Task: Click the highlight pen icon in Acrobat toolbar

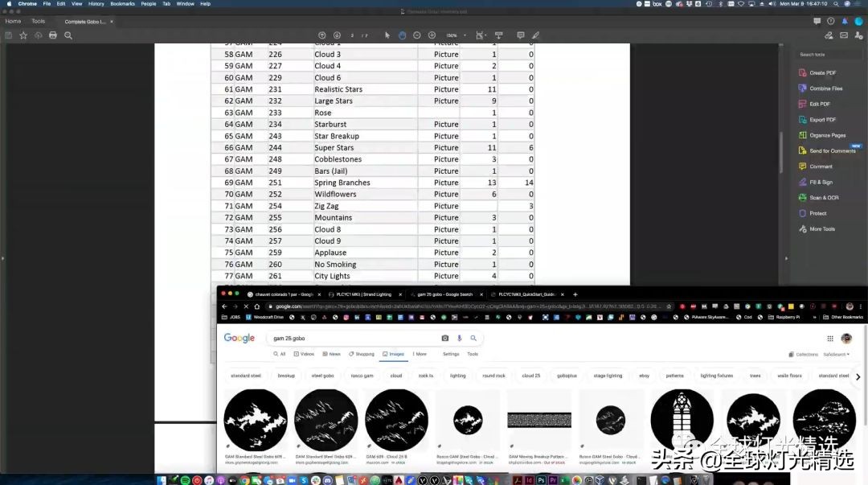Action: [535, 35]
